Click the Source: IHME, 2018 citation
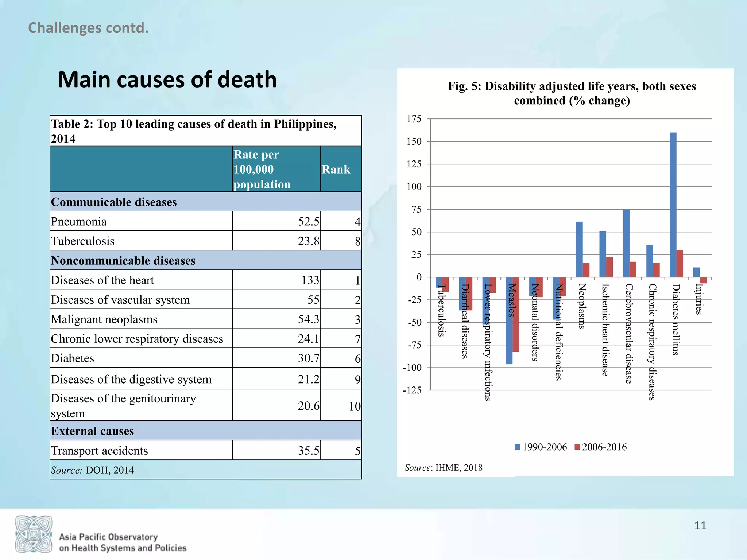This screenshot has width=747, height=560. point(443,467)
